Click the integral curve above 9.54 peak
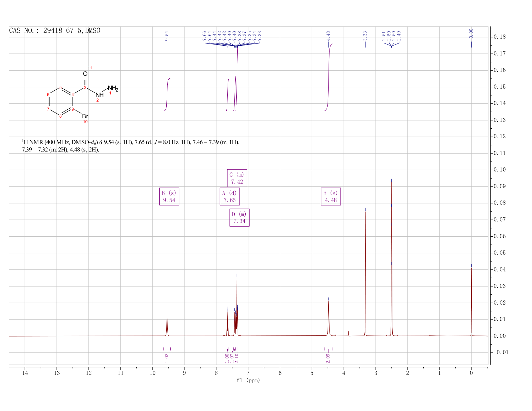532x411 pixels. 167,95
